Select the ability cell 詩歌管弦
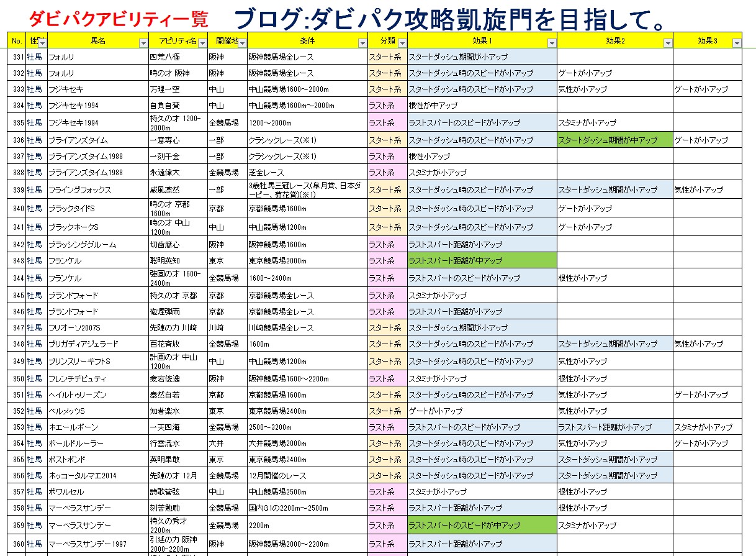The height and width of the screenshot is (556, 756). pos(178,491)
